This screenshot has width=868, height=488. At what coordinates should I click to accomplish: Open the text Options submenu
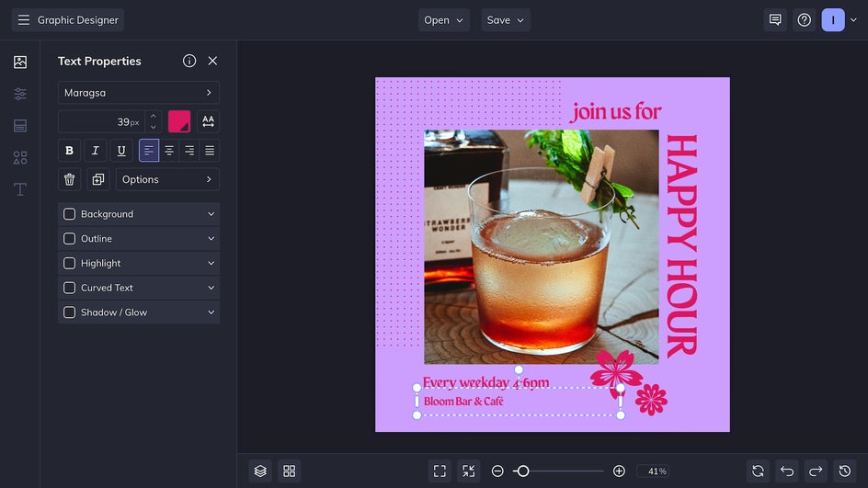click(167, 179)
